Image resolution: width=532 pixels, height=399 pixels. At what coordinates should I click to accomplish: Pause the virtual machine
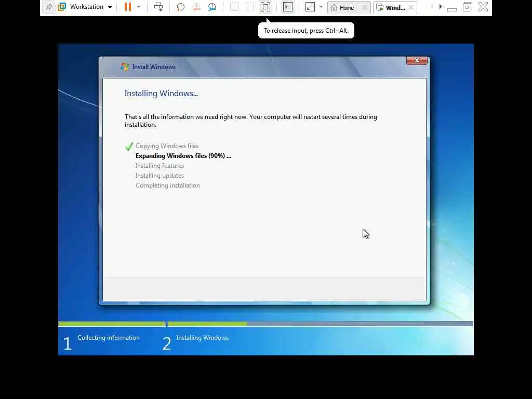pos(128,7)
